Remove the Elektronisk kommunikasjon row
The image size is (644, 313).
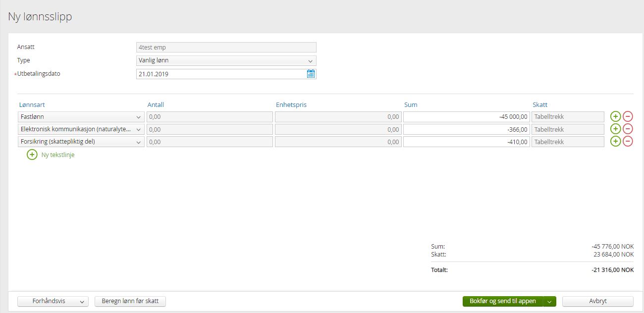(628, 129)
